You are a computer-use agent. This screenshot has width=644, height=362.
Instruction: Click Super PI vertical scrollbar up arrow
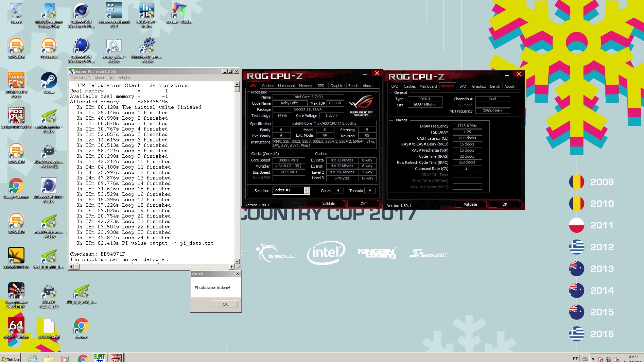237,84
